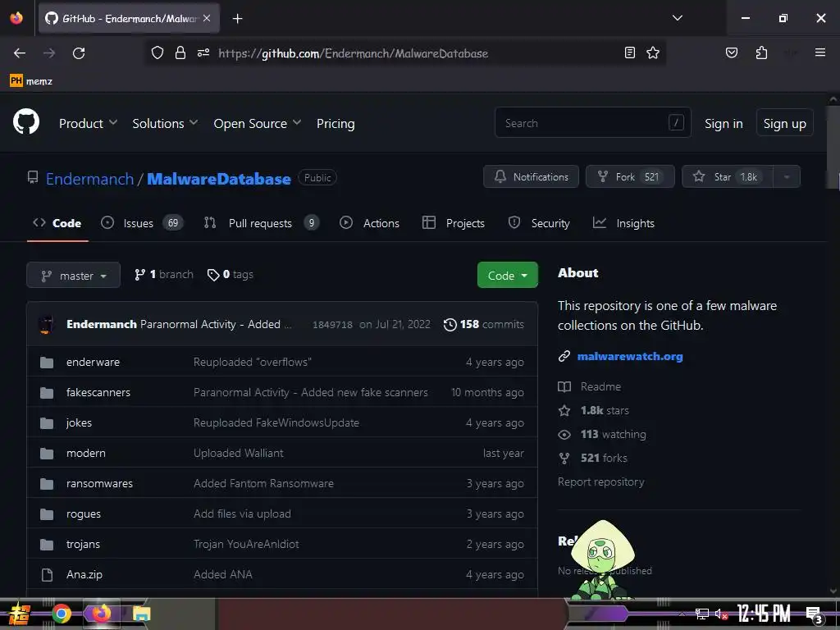Screen dimensions: 840x630
Task: Switch to the Pull requests tab
Action: [262, 223]
